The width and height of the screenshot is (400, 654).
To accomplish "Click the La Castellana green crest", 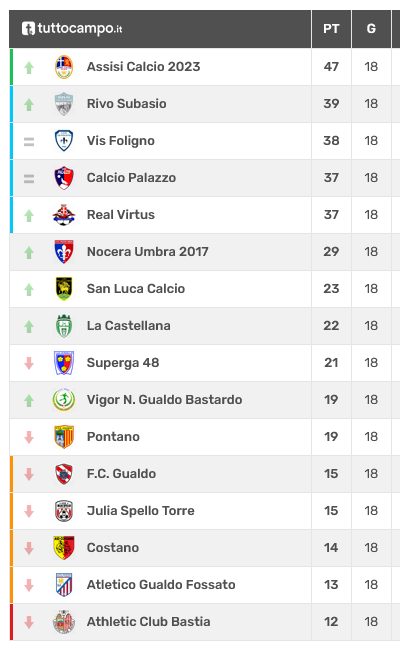I will pyautogui.click(x=64, y=326).
